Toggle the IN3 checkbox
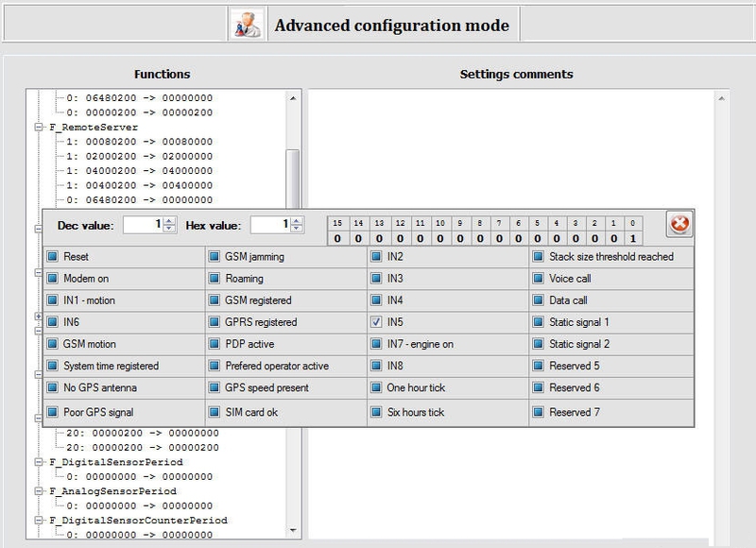 coord(376,279)
